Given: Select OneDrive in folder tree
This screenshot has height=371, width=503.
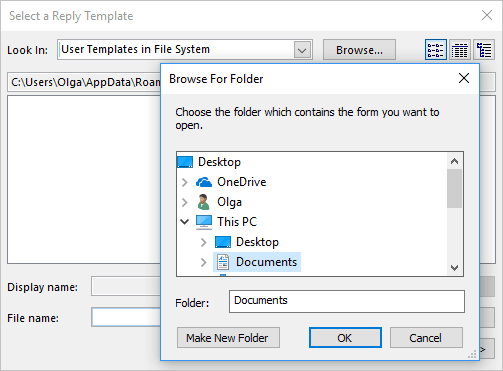Looking at the screenshot, I should coord(242,182).
